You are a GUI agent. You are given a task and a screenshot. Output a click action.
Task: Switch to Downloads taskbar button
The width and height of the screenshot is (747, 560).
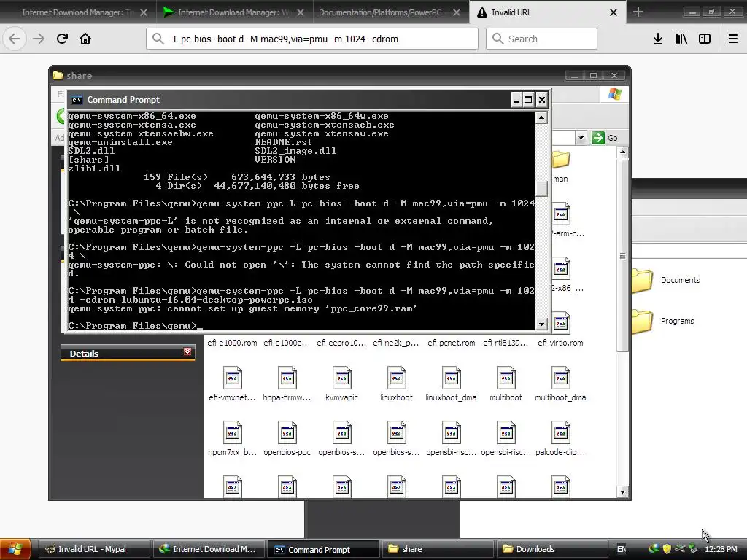click(x=552, y=549)
